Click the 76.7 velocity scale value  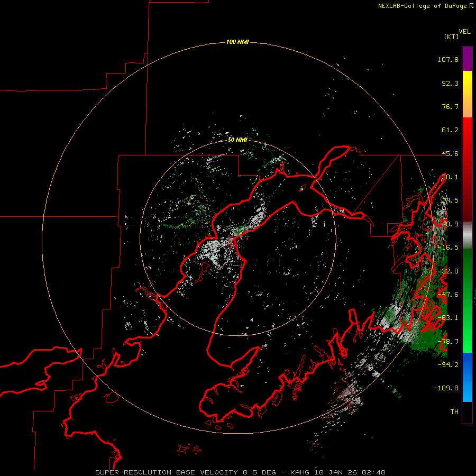(450, 106)
